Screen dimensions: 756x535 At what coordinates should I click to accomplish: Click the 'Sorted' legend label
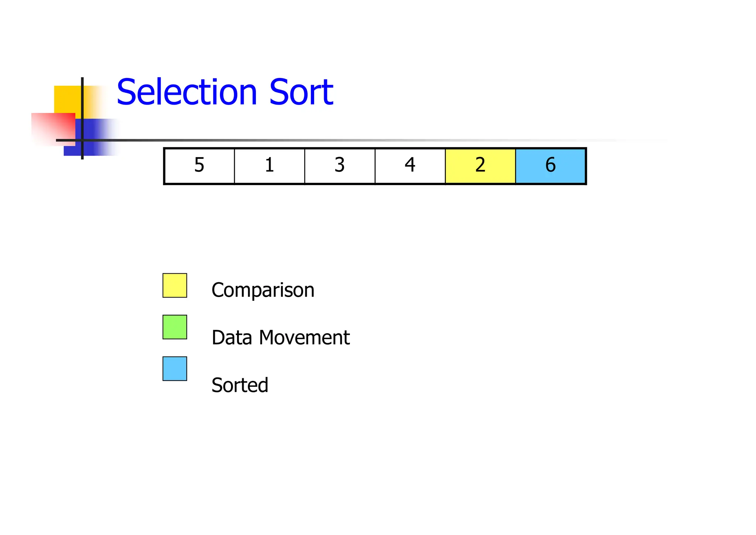tap(240, 385)
